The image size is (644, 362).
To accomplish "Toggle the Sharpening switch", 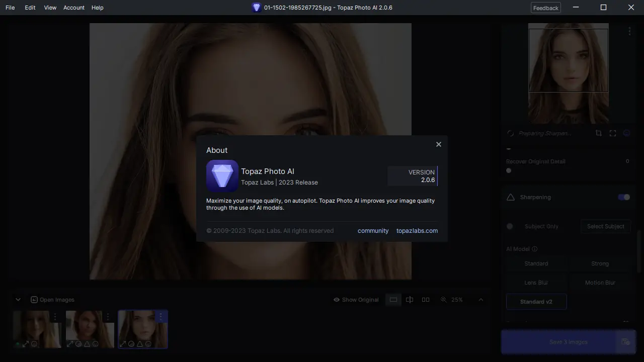I will (624, 197).
